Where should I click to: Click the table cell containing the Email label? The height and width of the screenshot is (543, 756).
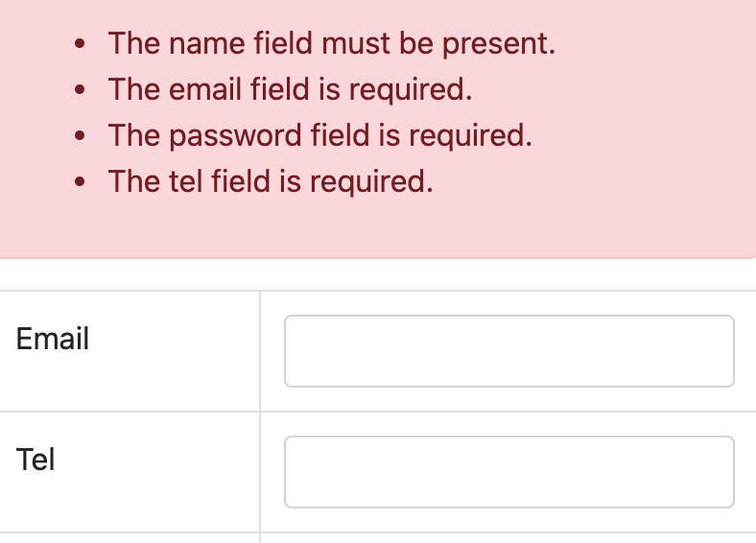click(x=130, y=351)
